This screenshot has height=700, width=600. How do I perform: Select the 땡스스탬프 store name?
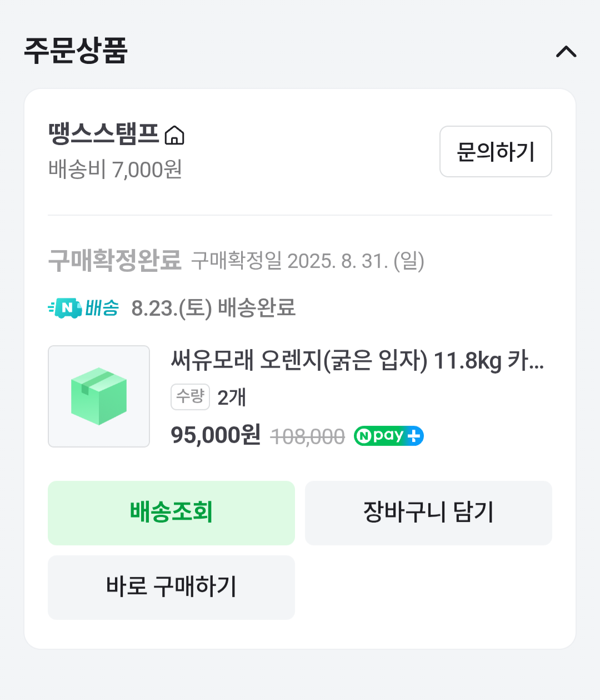(x=104, y=134)
